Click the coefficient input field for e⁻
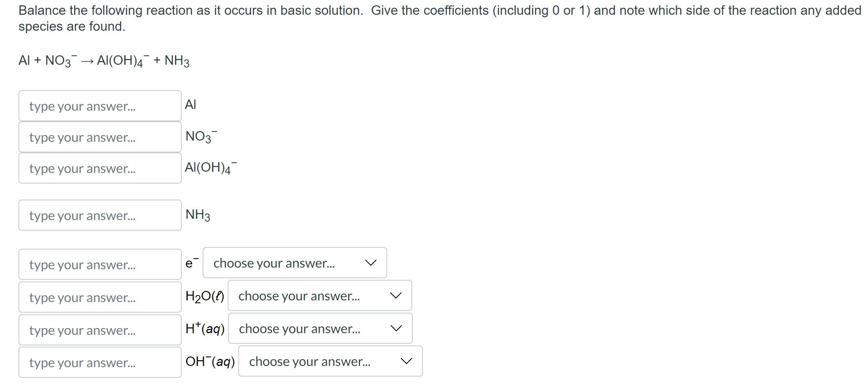868x386 pixels. [x=100, y=264]
